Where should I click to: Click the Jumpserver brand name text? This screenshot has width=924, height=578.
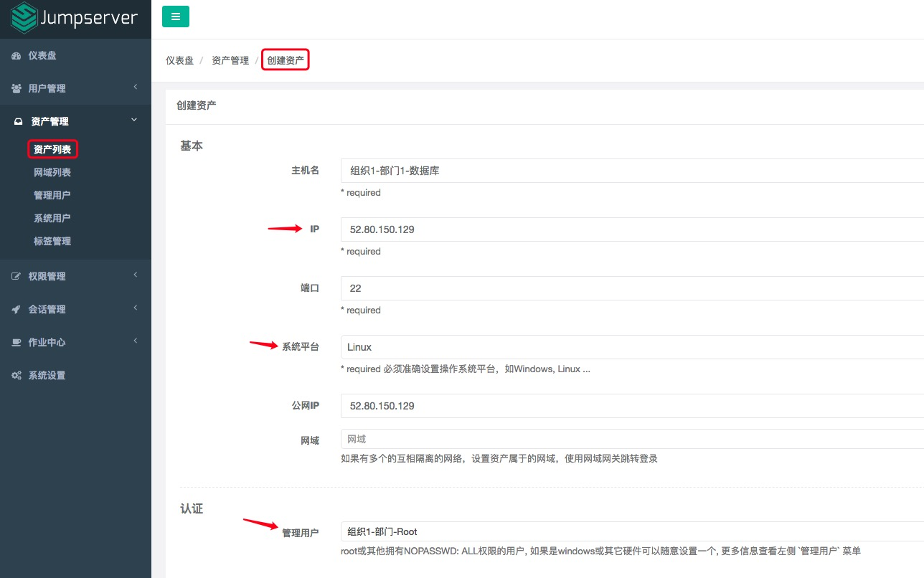click(90, 18)
